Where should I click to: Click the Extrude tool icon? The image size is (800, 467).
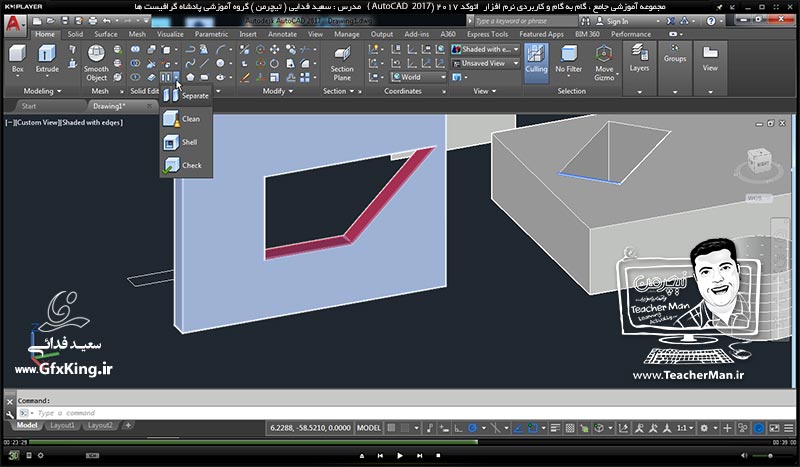coord(46,54)
